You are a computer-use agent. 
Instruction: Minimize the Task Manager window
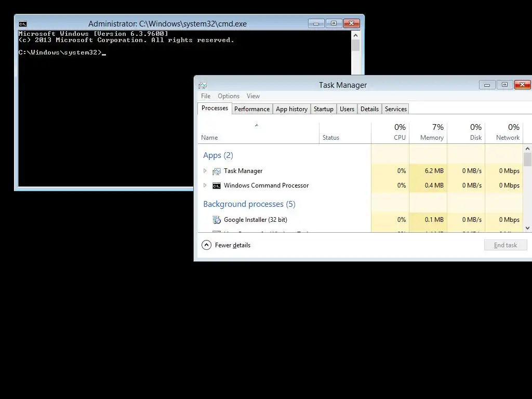pyautogui.click(x=487, y=85)
